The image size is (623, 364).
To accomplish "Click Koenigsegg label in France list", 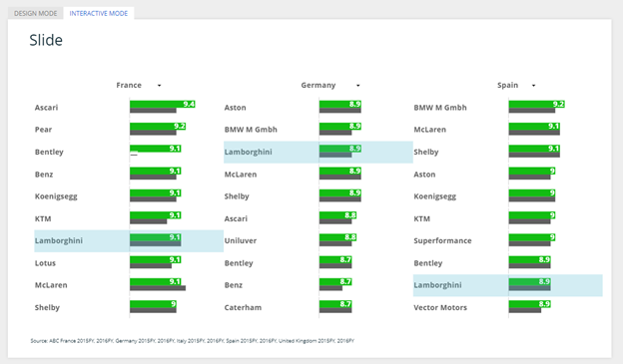I will tap(56, 196).
